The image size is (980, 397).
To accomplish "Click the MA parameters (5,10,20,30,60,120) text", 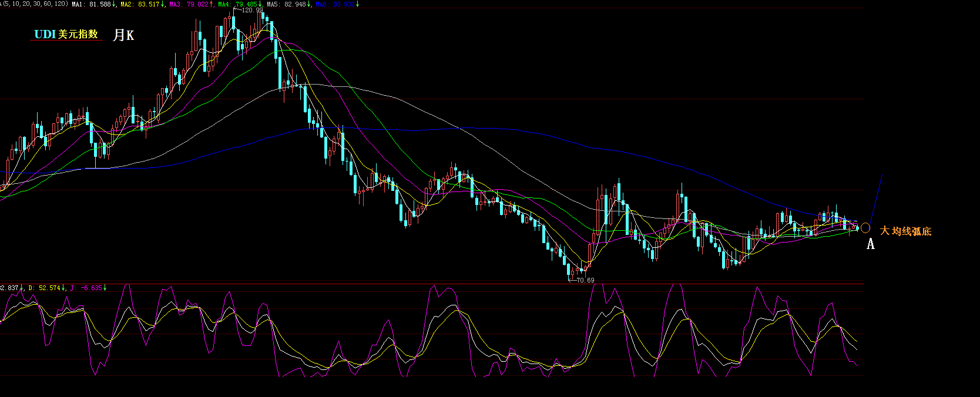I will (x=35, y=4).
